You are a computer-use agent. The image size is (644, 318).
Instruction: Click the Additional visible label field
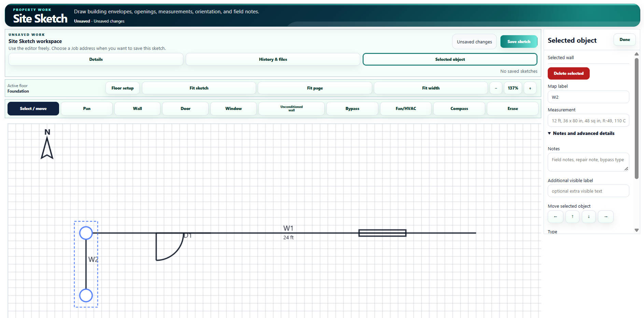click(588, 191)
